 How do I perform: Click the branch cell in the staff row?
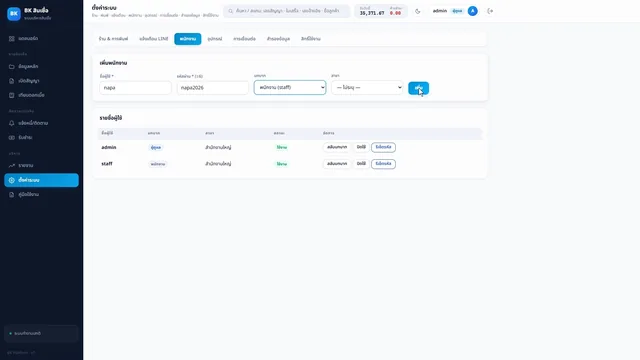click(218, 164)
